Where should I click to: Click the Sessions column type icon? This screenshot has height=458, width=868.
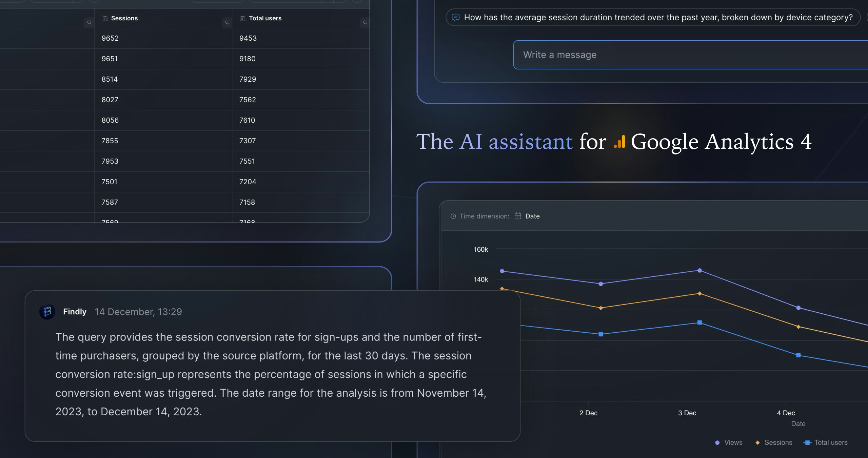pyautogui.click(x=105, y=18)
